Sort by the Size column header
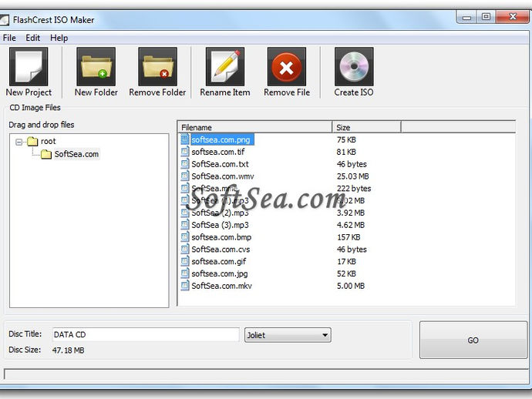The image size is (532, 399). 366,127
